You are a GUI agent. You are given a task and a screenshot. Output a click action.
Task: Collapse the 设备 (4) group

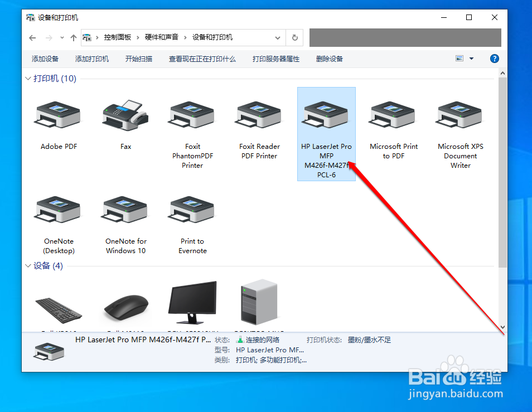click(x=28, y=265)
